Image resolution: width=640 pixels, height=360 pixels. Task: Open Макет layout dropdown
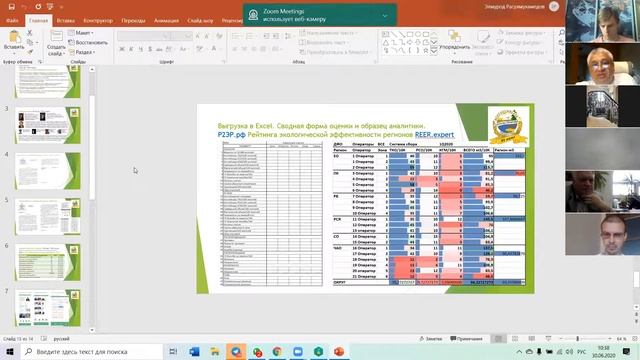(81, 33)
